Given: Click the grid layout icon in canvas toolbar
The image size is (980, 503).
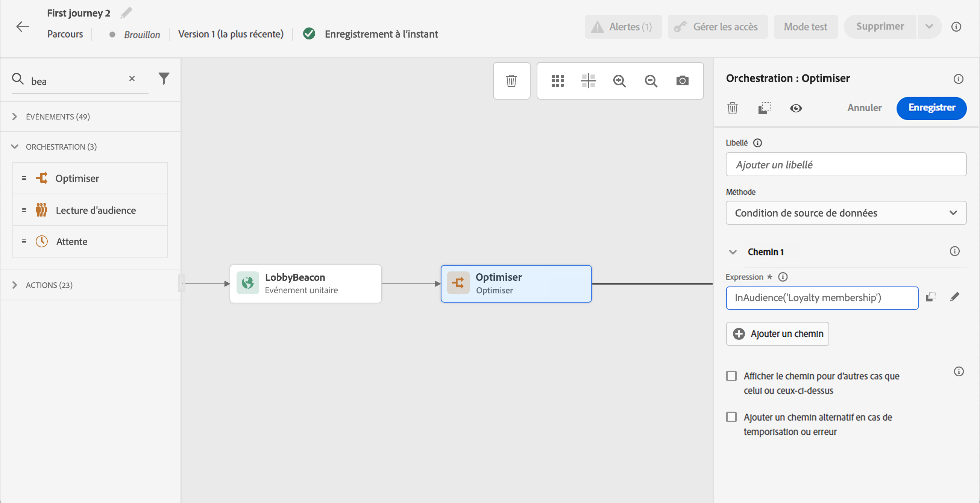Looking at the screenshot, I should coord(557,80).
